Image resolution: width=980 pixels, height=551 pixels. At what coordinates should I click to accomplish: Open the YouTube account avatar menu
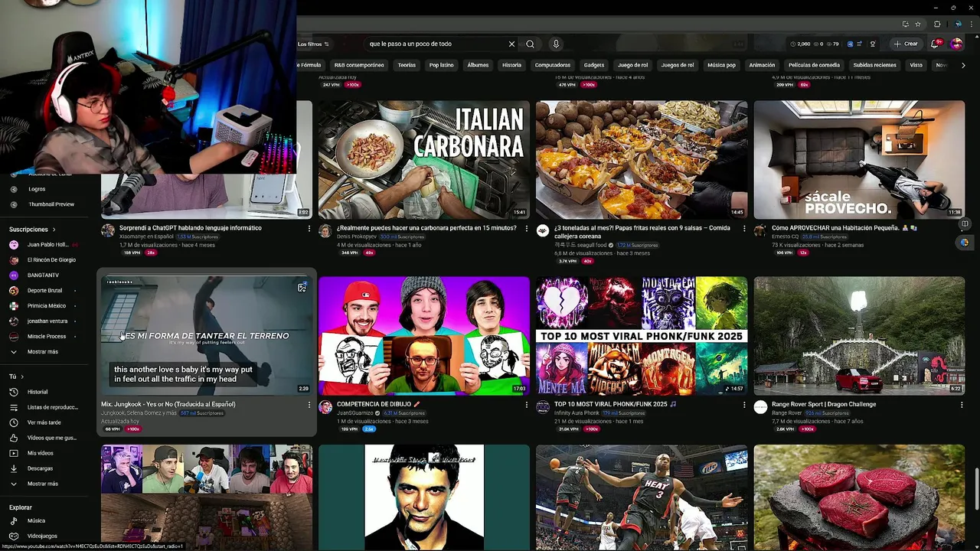click(956, 44)
